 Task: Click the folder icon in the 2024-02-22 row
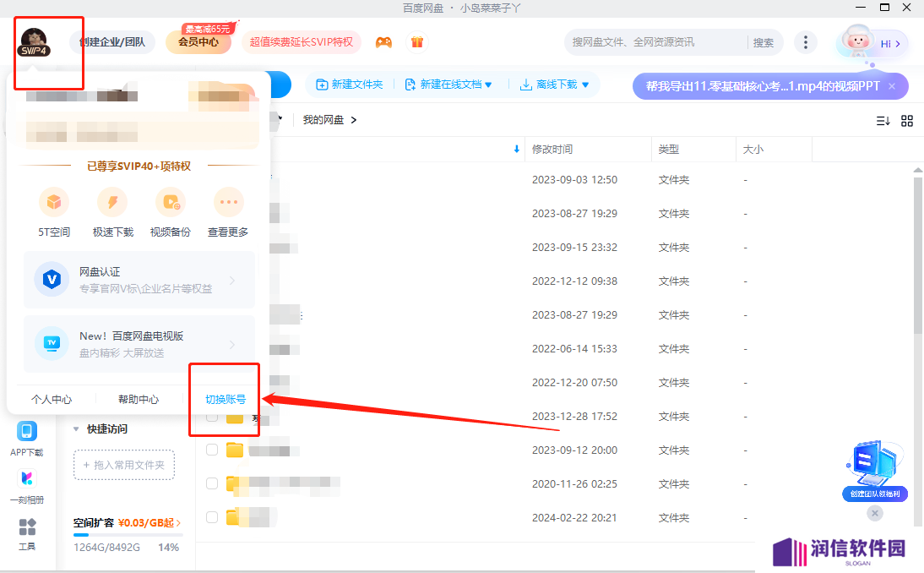tap(235, 517)
